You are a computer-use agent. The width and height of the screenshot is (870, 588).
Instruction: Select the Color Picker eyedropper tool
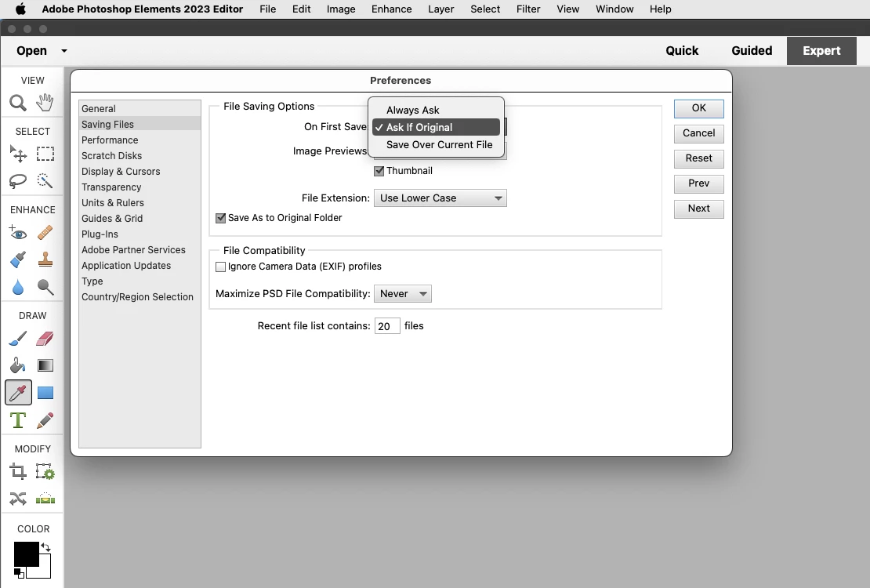18,393
